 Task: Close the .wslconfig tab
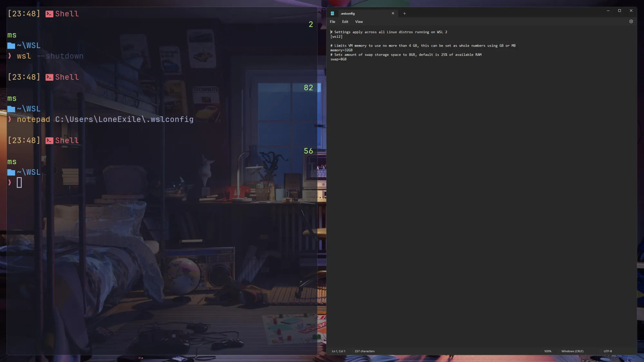click(393, 14)
